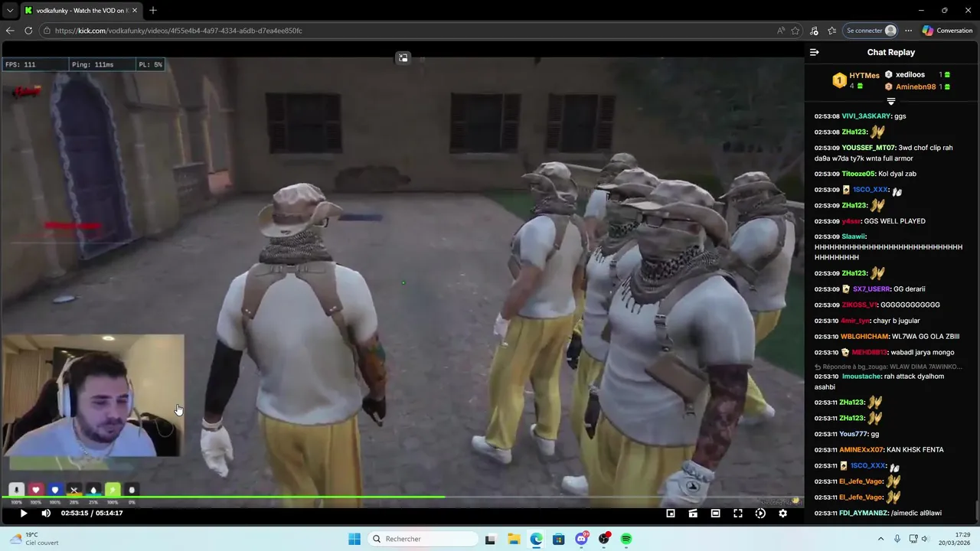Click chat username Imoustache
Image resolution: width=980 pixels, height=551 pixels.
coord(861,377)
